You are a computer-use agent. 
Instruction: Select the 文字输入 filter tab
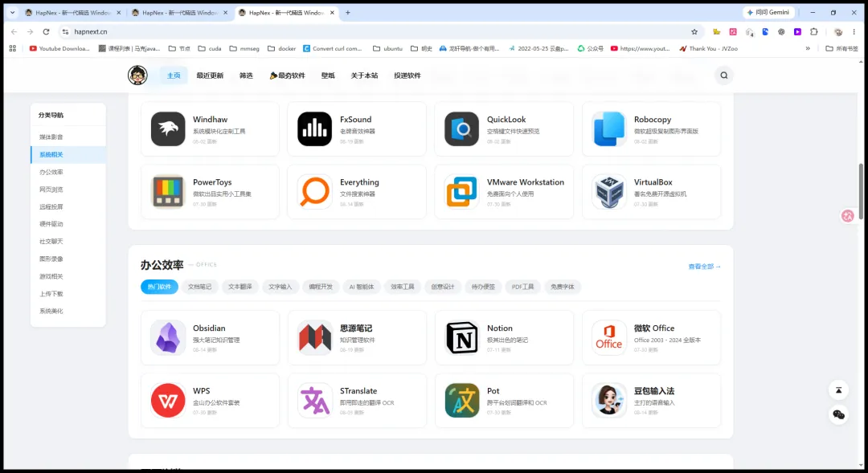pos(280,287)
